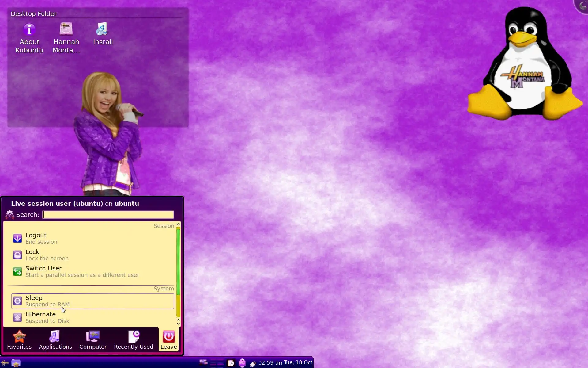Click scrollbar down arrow in menu

click(x=178, y=323)
